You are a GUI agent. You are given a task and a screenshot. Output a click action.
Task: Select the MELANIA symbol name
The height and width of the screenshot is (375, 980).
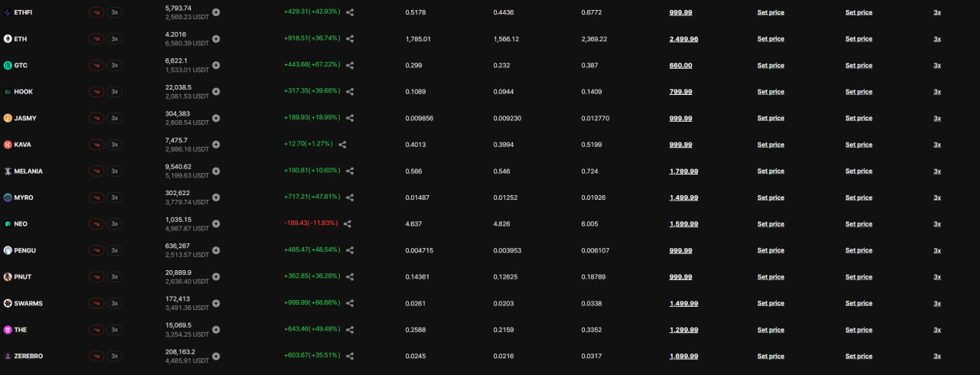coord(28,171)
